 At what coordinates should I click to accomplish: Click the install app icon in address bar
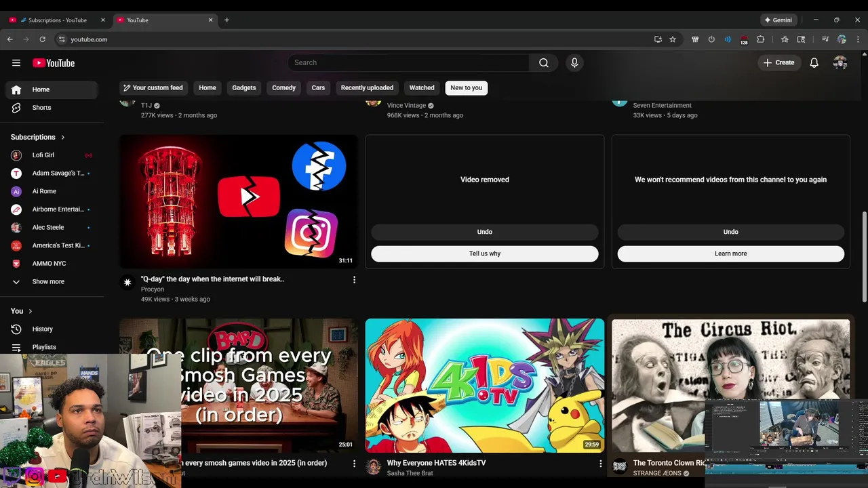[x=658, y=39]
